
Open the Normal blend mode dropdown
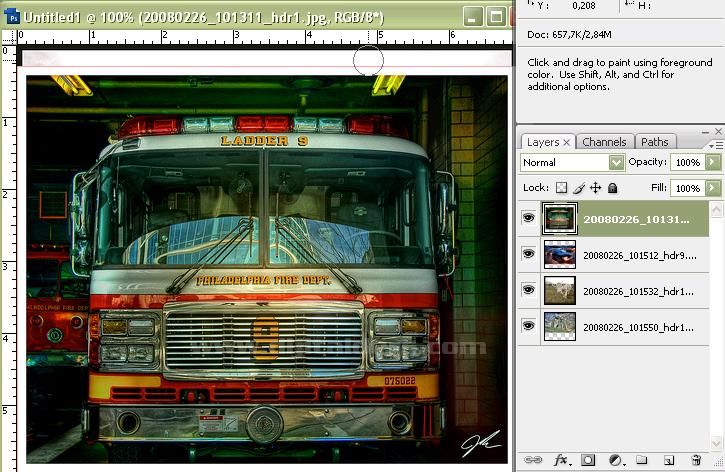tap(572, 162)
